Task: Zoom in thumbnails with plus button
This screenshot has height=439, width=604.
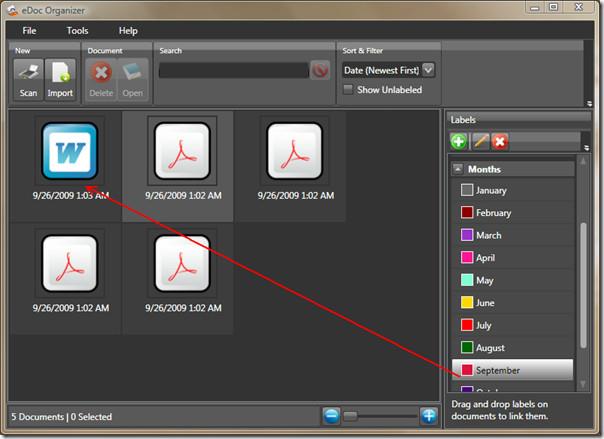Action: pos(429,416)
